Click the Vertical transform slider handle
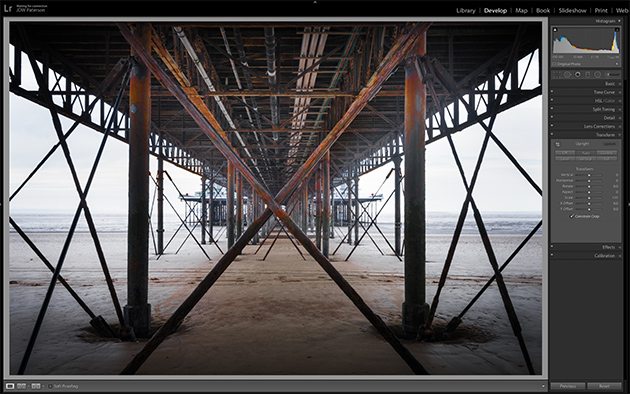Image resolution: width=630 pixels, height=394 pixels. 589,175
